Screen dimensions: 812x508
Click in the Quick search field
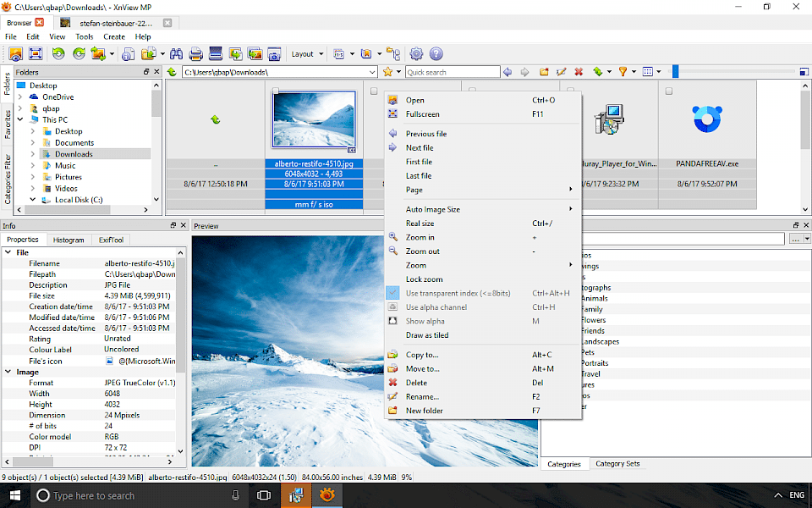click(x=453, y=72)
